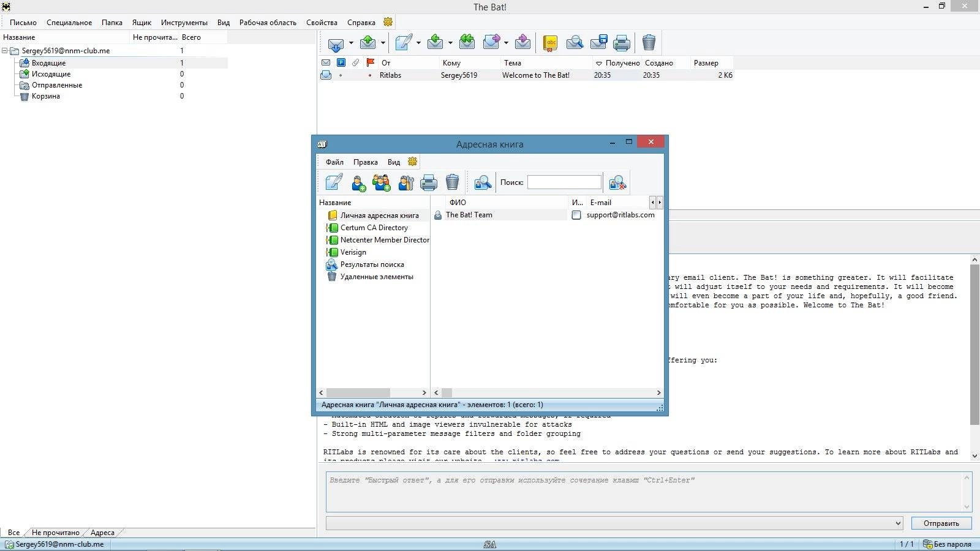Select Результаты поиска in Address book
Screen dimensions: 980x551
coord(372,264)
